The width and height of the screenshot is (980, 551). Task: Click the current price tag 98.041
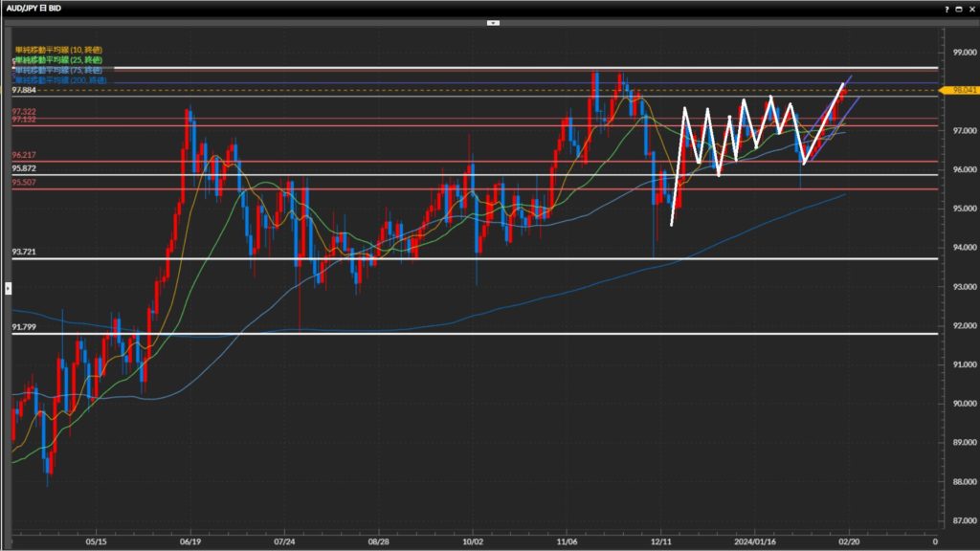click(963, 90)
